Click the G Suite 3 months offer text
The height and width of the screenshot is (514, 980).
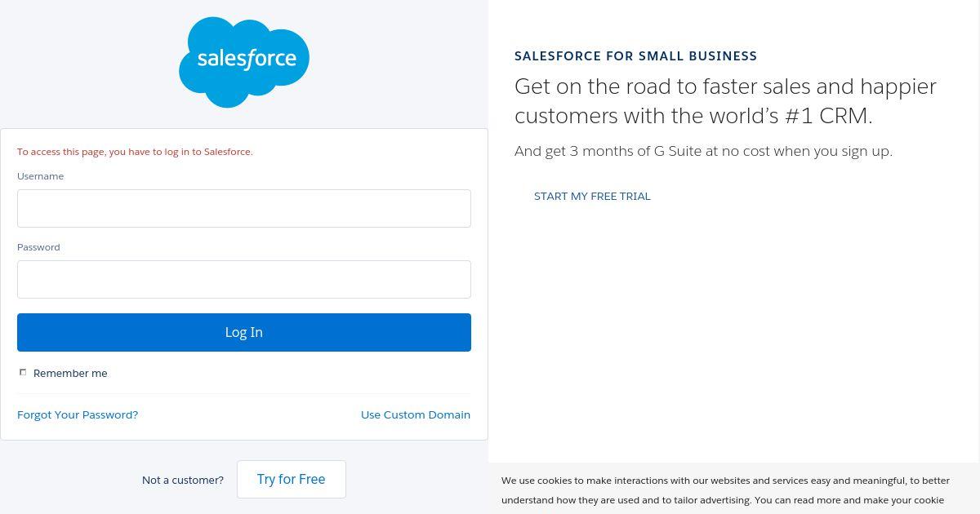point(703,151)
